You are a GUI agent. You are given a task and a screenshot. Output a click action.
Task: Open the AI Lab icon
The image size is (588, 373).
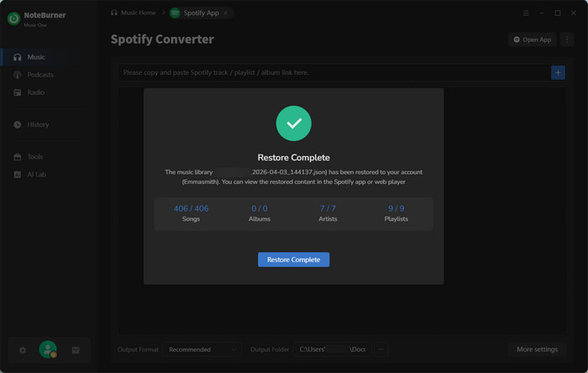click(x=18, y=174)
